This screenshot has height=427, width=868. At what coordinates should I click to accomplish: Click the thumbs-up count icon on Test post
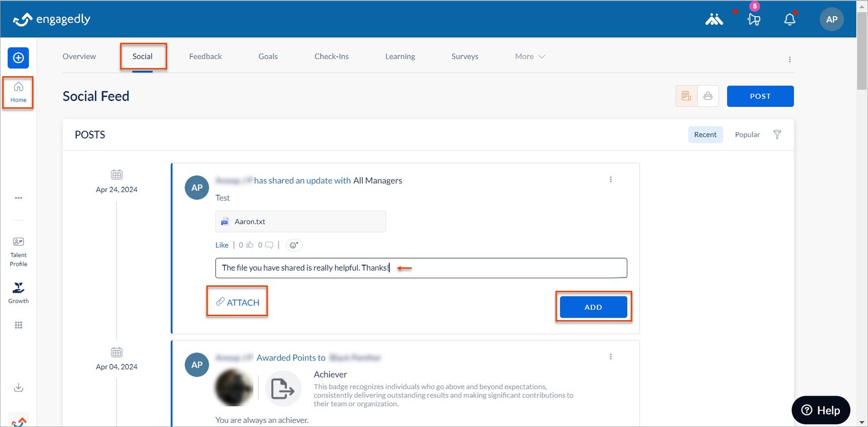249,245
